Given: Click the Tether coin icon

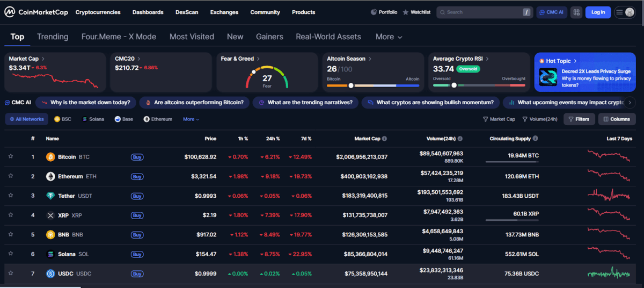Looking at the screenshot, I should point(50,196).
